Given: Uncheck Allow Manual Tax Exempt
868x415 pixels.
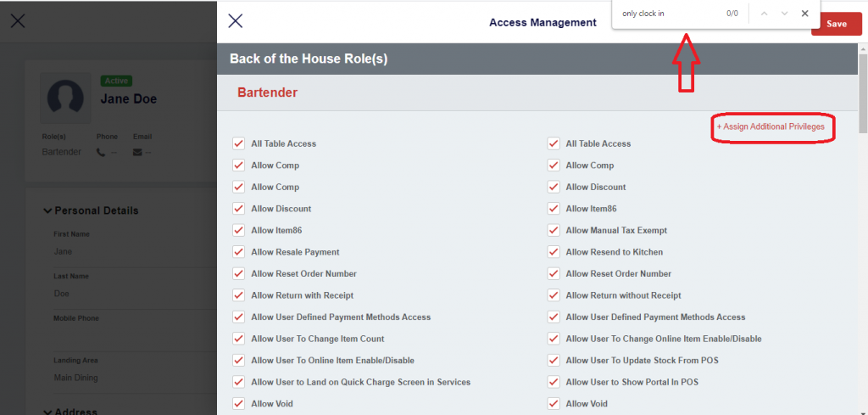Looking at the screenshot, I should pos(553,231).
